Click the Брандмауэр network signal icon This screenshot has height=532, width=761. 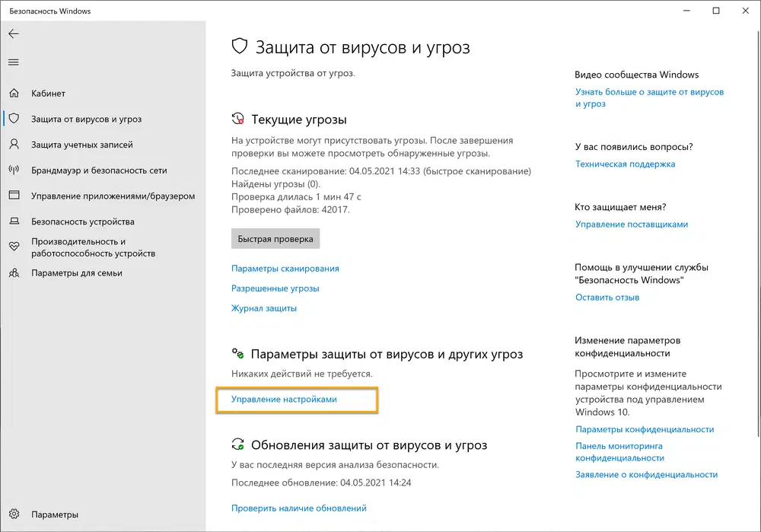point(14,170)
